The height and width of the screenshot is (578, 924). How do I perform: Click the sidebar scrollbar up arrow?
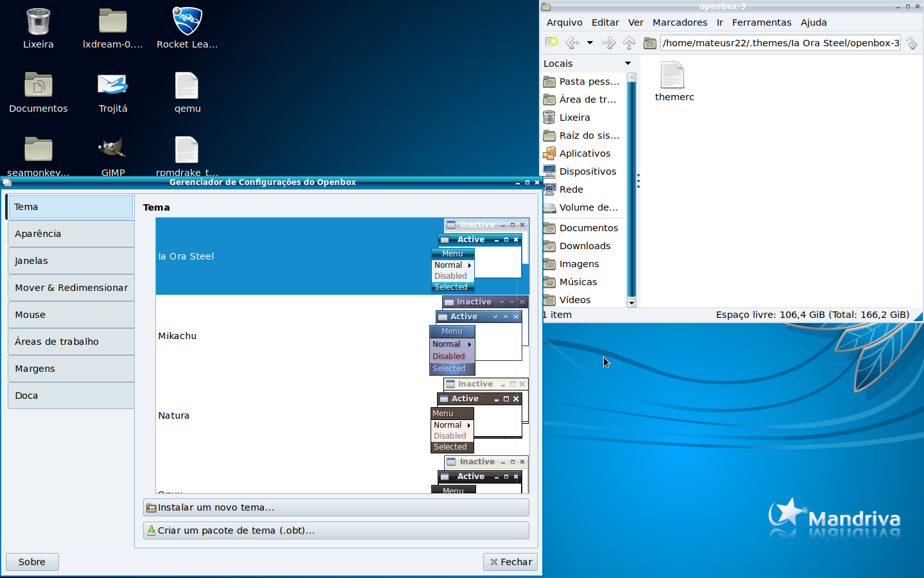coord(631,77)
